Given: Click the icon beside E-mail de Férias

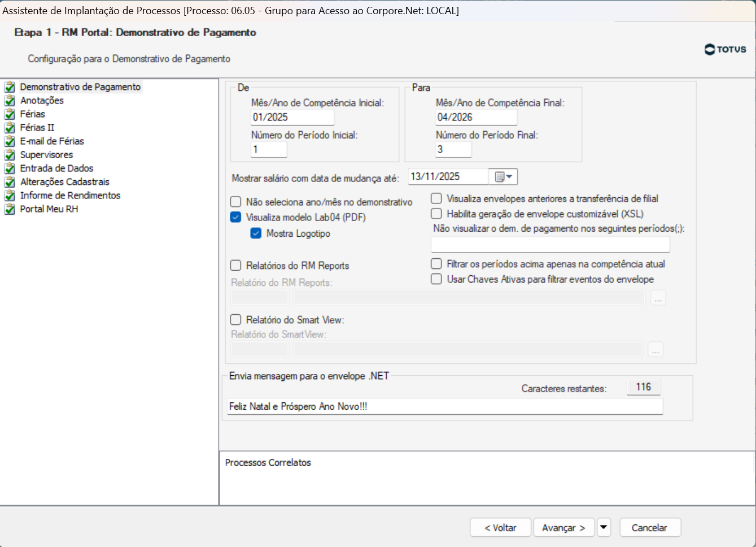Looking at the screenshot, I should tap(10, 141).
